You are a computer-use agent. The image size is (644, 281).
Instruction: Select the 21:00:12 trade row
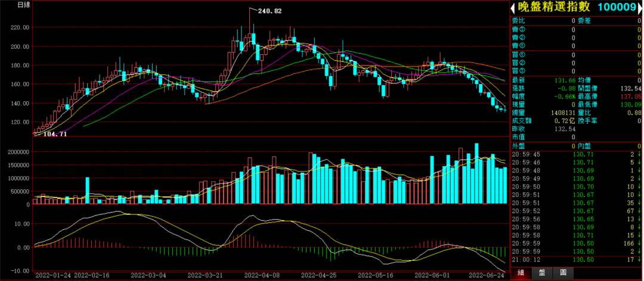576,260
